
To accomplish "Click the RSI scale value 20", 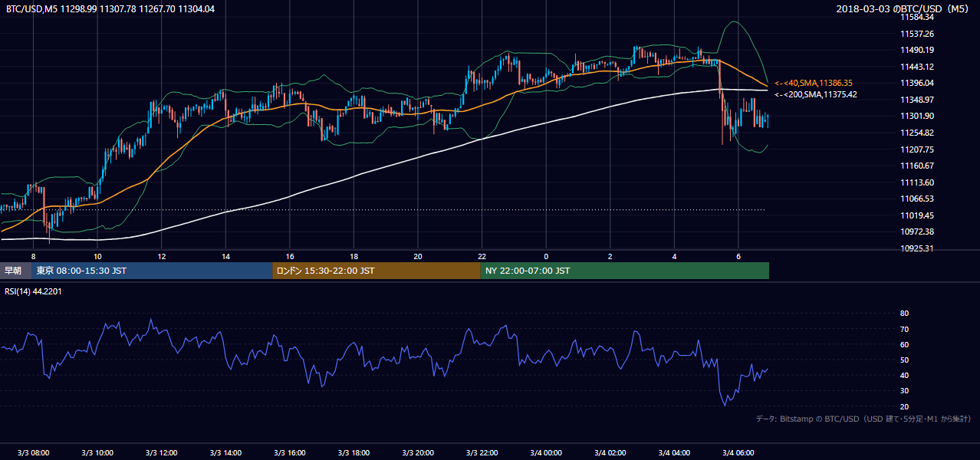I will coord(904,406).
